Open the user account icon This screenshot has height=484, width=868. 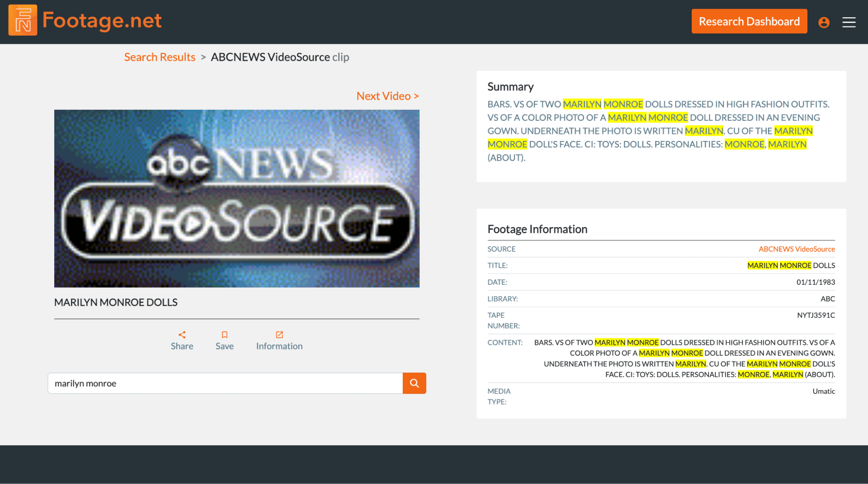(x=824, y=23)
